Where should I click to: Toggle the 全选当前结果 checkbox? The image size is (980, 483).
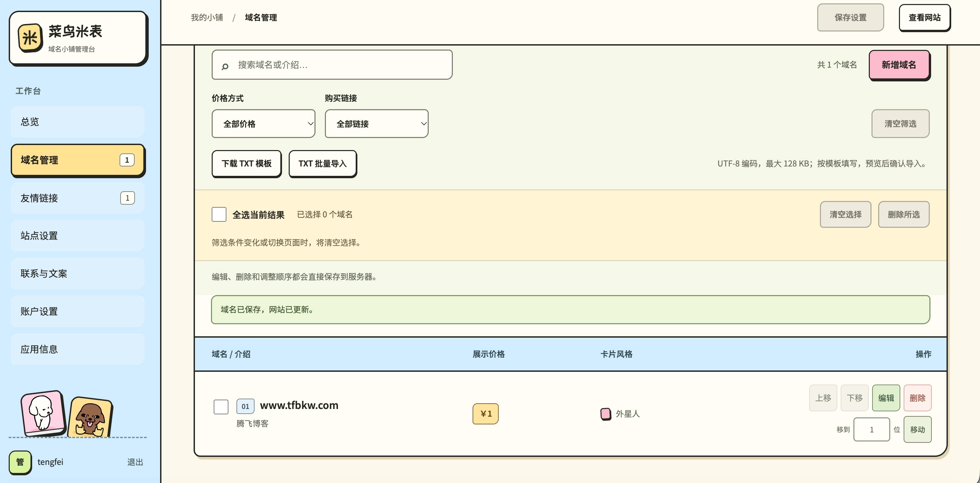point(219,214)
